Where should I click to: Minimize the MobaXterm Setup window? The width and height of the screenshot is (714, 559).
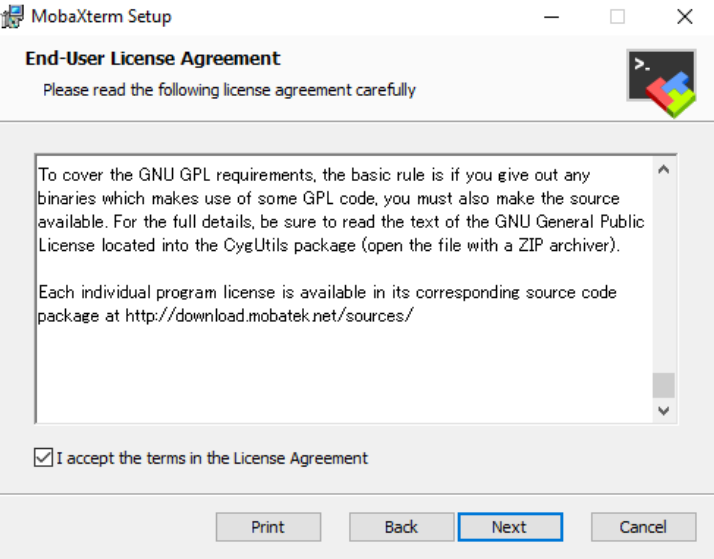click(550, 17)
